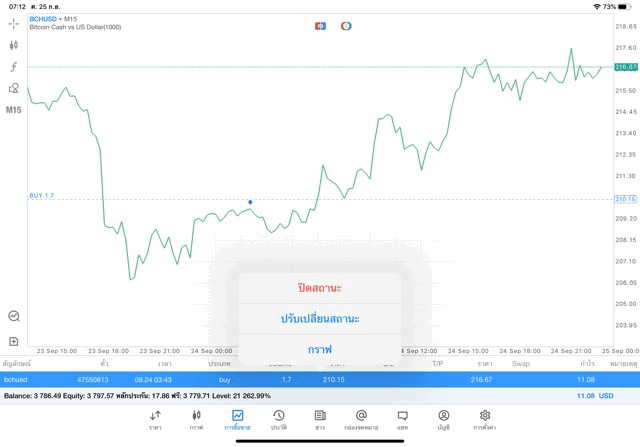Select กราฟ in the popup menu
The width and height of the screenshot is (640, 447).
pos(320,349)
